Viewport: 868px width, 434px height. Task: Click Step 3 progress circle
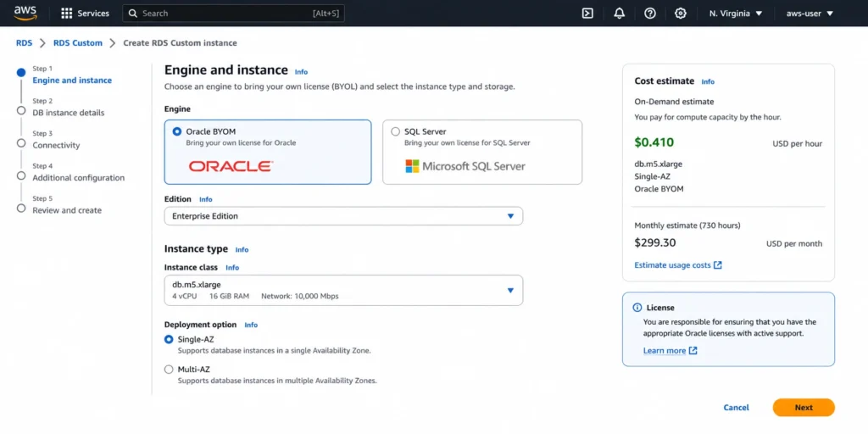coord(21,142)
